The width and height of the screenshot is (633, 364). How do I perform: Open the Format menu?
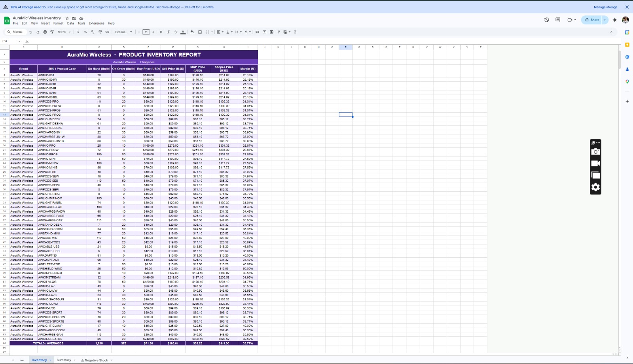(x=59, y=23)
